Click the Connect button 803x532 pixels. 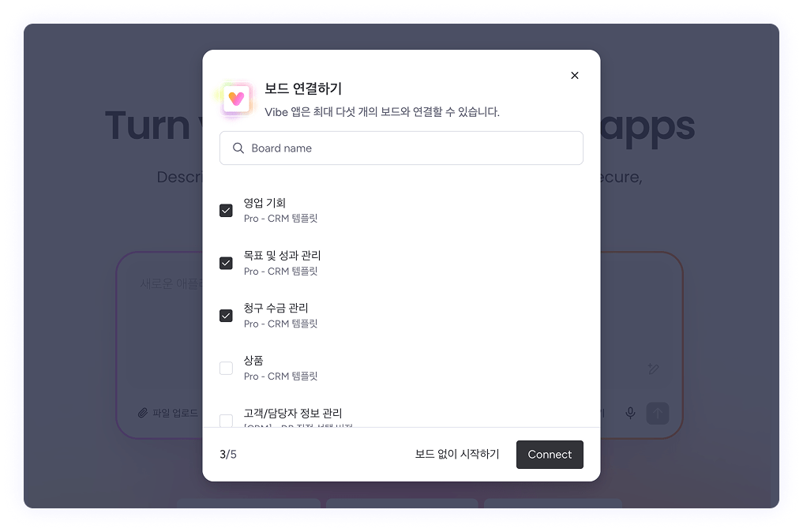tap(550, 454)
